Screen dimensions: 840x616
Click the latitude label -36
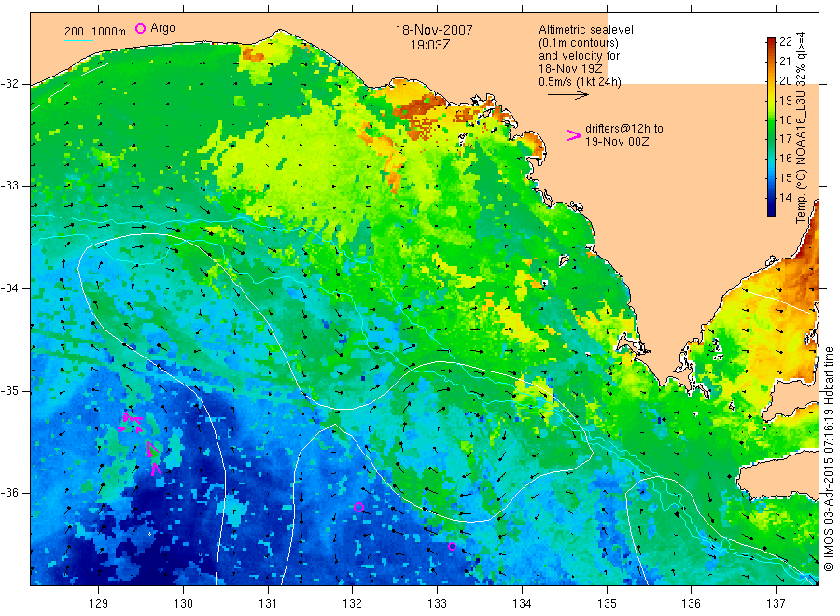coord(9,493)
